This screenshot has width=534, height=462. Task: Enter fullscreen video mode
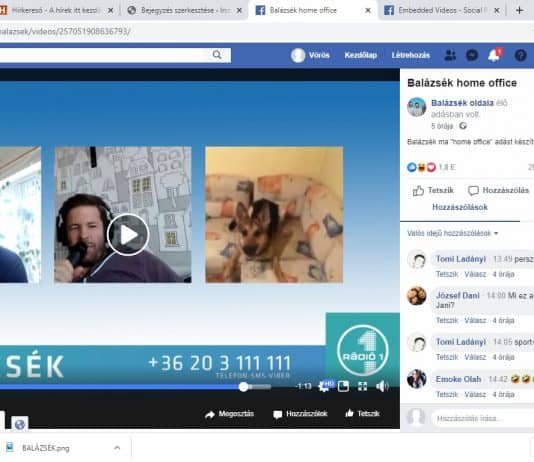pyautogui.click(x=362, y=386)
